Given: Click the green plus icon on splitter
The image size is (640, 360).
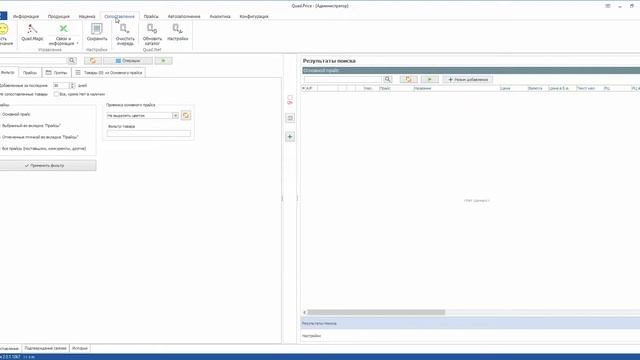Looking at the screenshot, I should (290, 137).
